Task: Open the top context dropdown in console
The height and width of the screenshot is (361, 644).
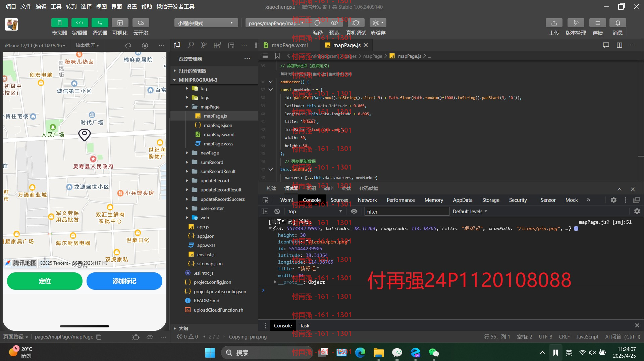Action: 315,212
